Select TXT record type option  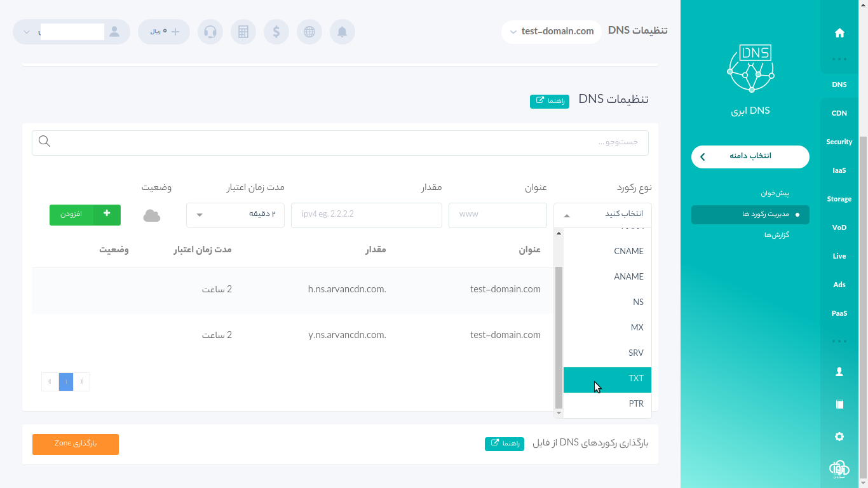pyautogui.click(x=635, y=379)
